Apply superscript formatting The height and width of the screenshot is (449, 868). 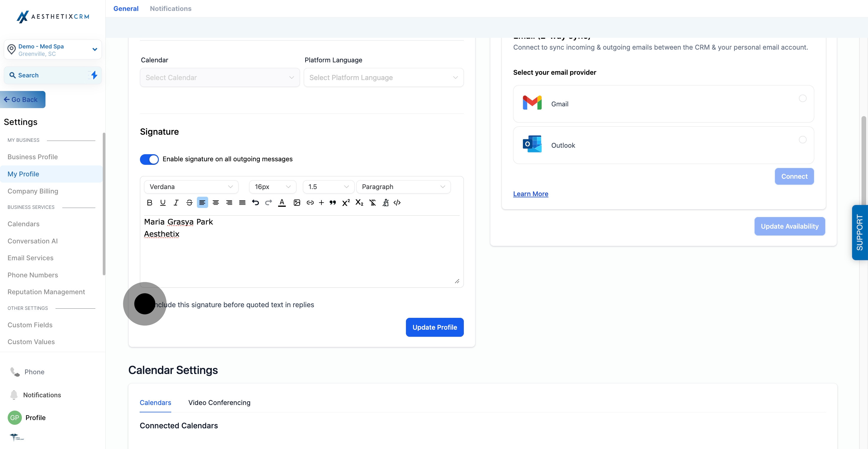click(346, 203)
